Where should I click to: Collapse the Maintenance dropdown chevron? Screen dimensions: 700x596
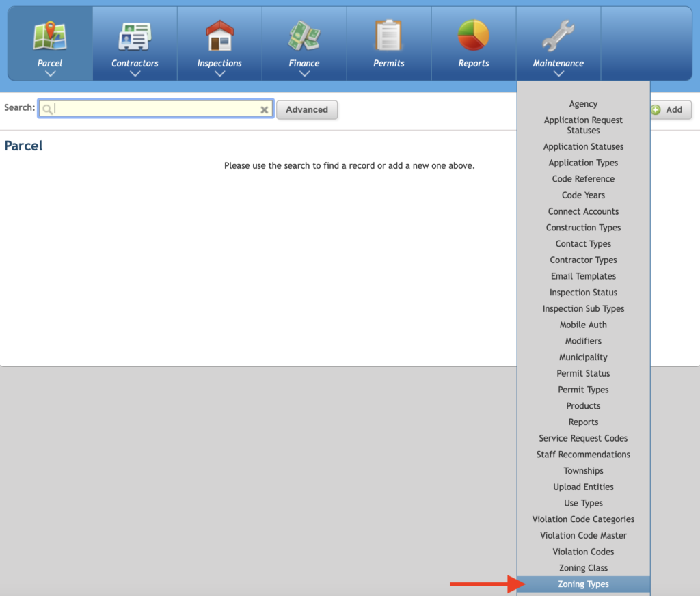tap(558, 74)
